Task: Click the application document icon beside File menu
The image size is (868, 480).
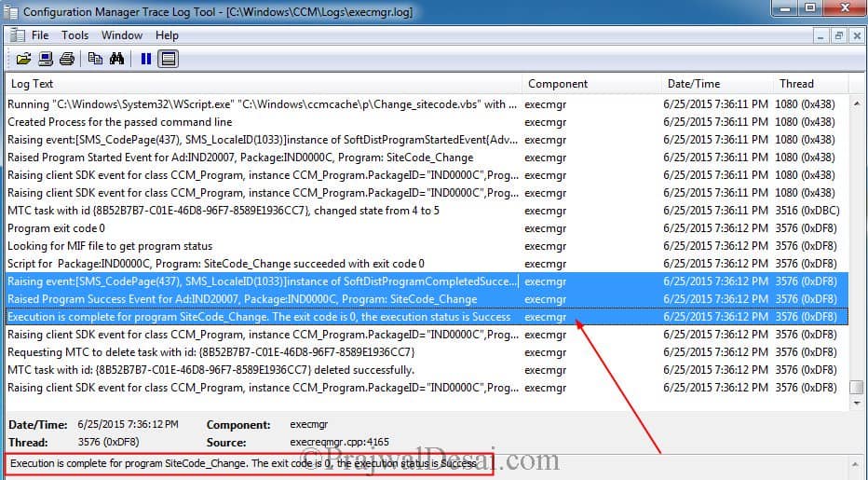Action: pyautogui.click(x=17, y=35)
